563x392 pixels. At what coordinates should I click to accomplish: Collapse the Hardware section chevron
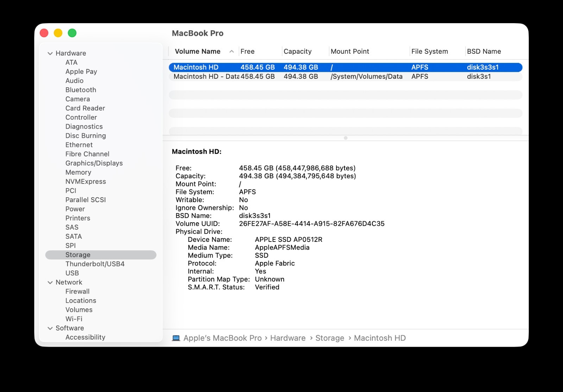click(x=50, y=53)
